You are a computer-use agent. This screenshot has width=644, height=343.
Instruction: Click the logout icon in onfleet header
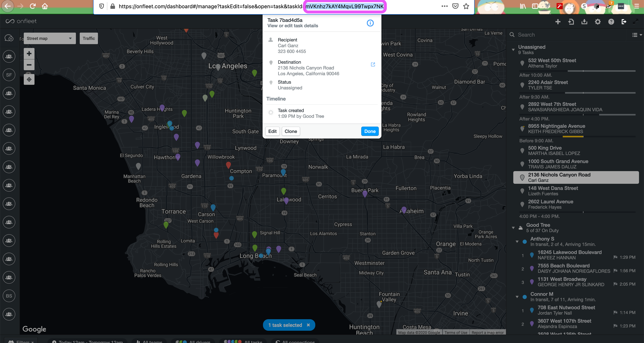624,22
